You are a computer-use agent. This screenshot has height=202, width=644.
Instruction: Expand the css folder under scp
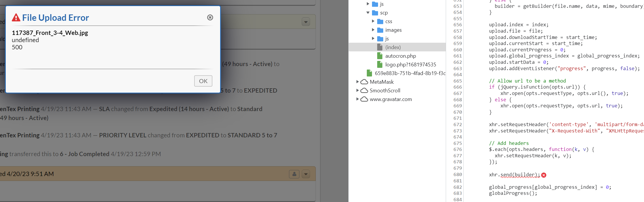coord(373,21)
